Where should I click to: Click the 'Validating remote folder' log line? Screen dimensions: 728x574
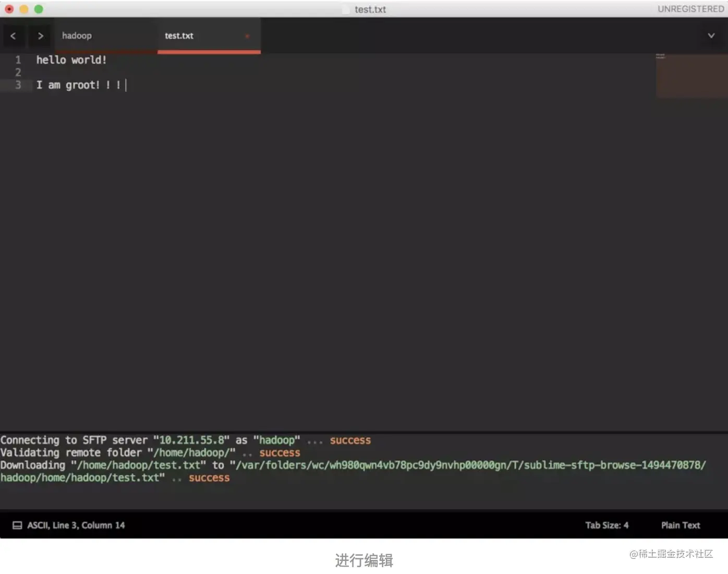point(150,453)
